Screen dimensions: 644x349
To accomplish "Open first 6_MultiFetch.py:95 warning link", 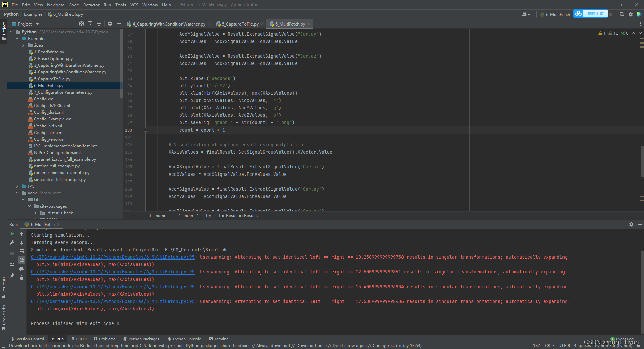I will click(x=113, y=257).
